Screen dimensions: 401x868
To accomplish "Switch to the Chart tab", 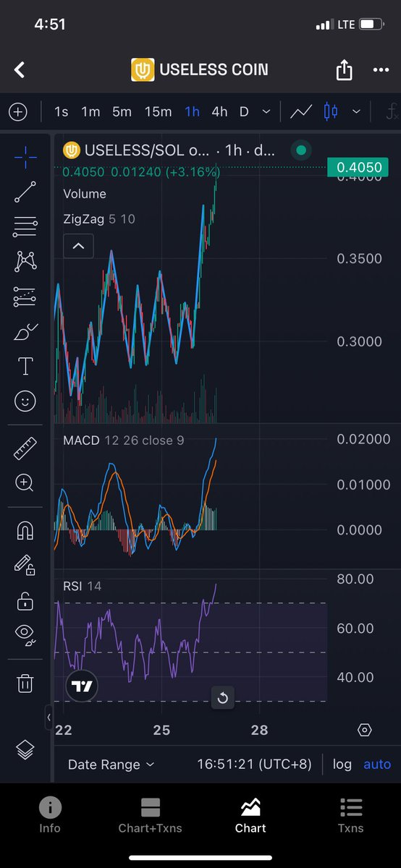I will 250,814.
